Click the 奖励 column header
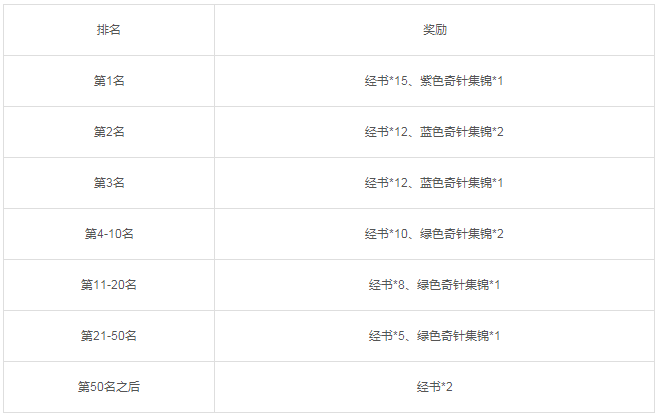660x418 pixels. coord(434,30)
